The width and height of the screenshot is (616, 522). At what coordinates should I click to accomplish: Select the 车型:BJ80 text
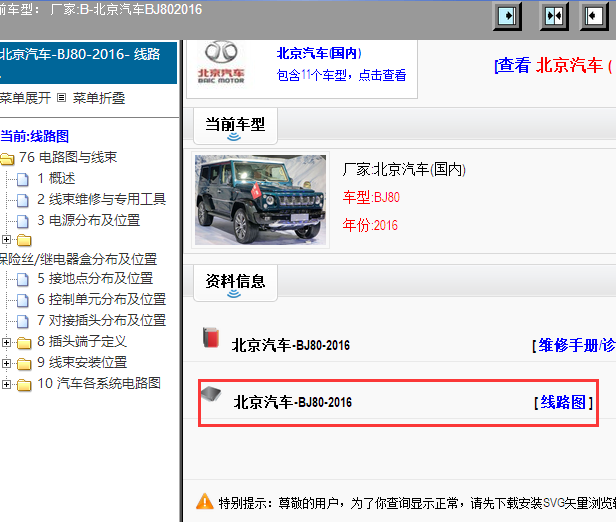pyautogui.click(x=371, y=197)
